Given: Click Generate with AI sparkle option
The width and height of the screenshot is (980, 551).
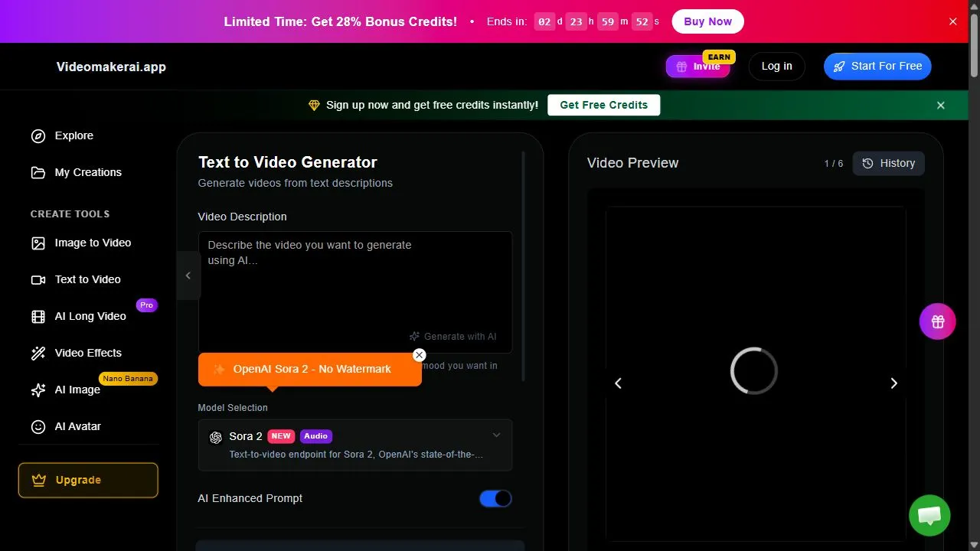Looking at the screenshot, I should coord(452,336).
